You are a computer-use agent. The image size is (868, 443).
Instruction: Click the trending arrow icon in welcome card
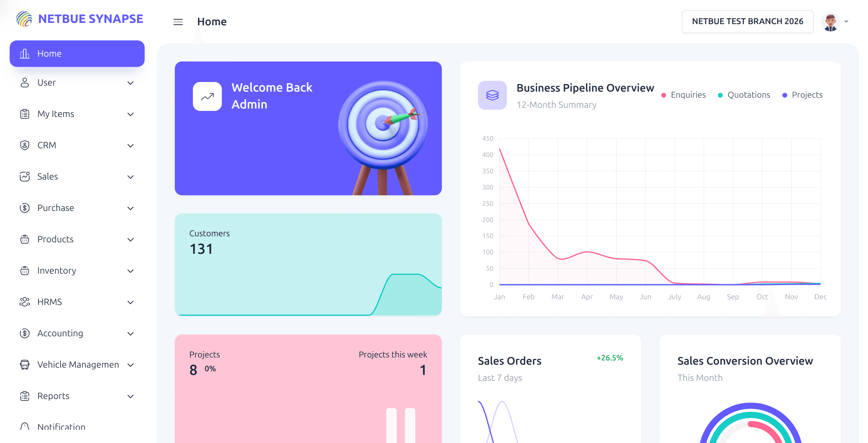(x=207, y=96)
